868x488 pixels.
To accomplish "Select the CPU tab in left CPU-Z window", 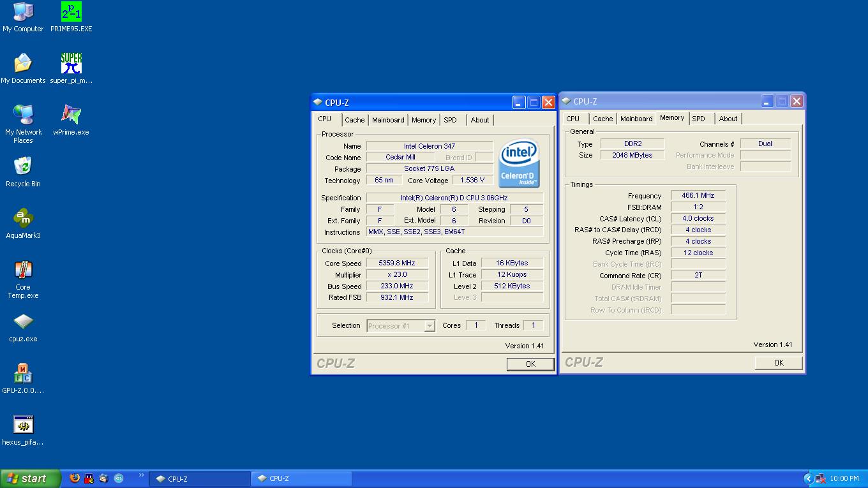I will (x=325, y=119).
